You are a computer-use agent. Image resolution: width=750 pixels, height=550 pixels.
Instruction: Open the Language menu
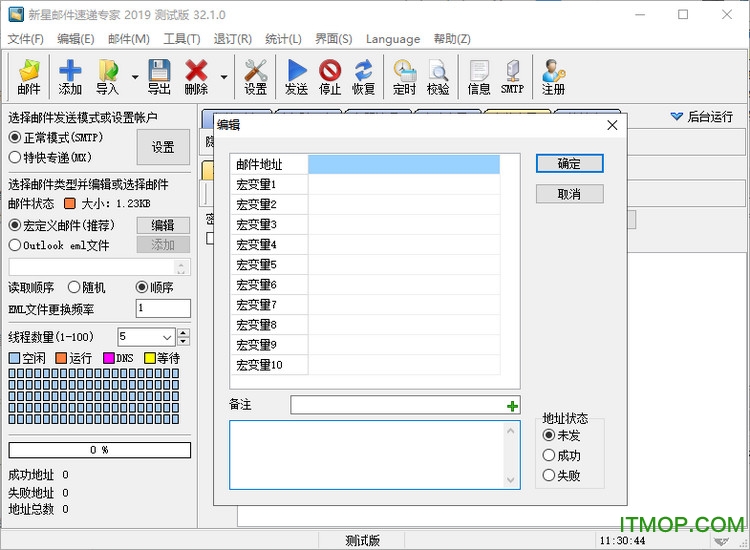pyautogui.click(x=393, y=39)
